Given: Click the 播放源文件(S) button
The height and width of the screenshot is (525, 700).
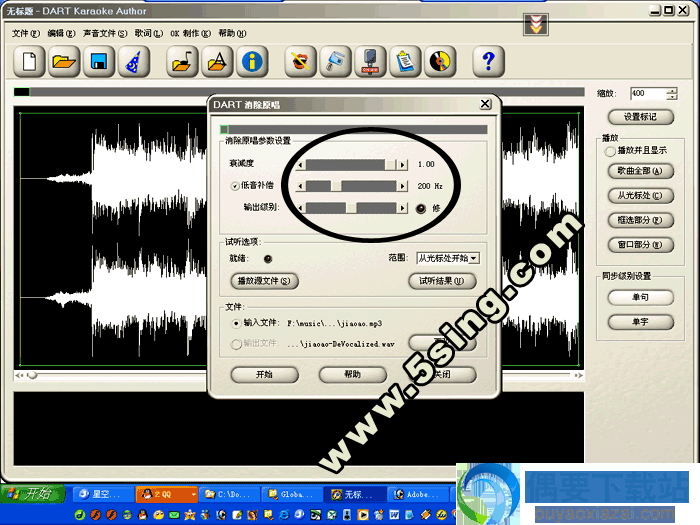Looking at the screenshot, I should pos(264,281).
